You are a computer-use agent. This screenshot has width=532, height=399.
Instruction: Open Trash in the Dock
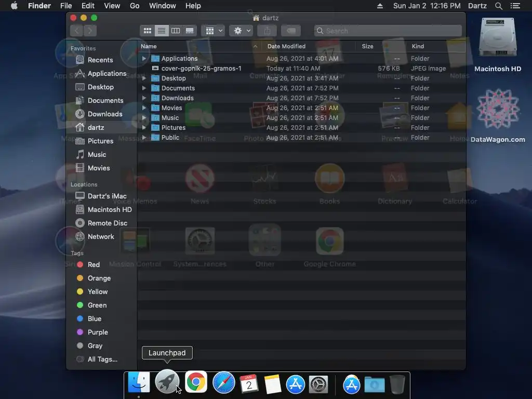click(397, 384)
